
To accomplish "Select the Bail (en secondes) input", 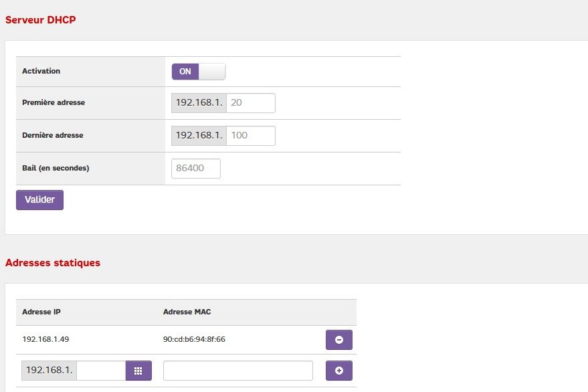I will coord(196,169).
